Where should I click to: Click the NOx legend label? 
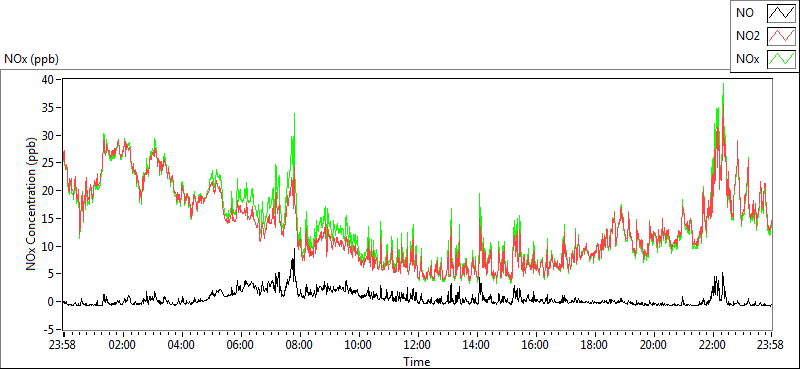[x=747, y=59]
